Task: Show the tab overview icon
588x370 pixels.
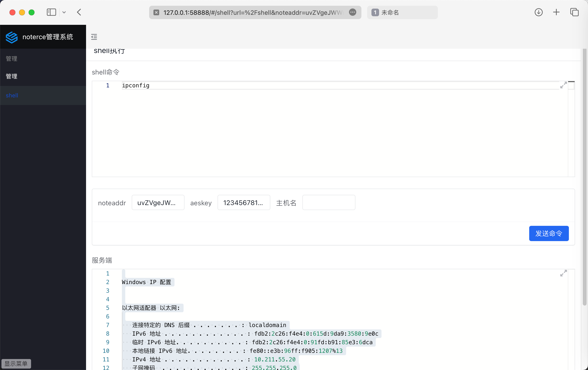Action: coord(574,12)
